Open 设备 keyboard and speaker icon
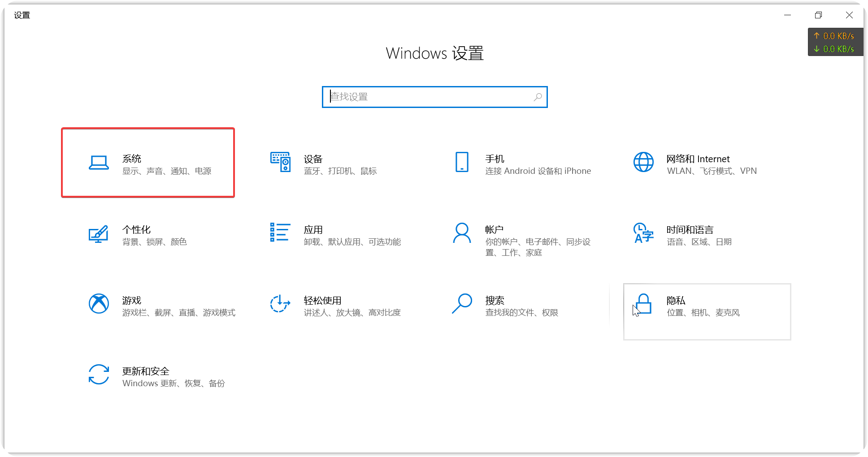The image size is (868, 457). [280, 162]
